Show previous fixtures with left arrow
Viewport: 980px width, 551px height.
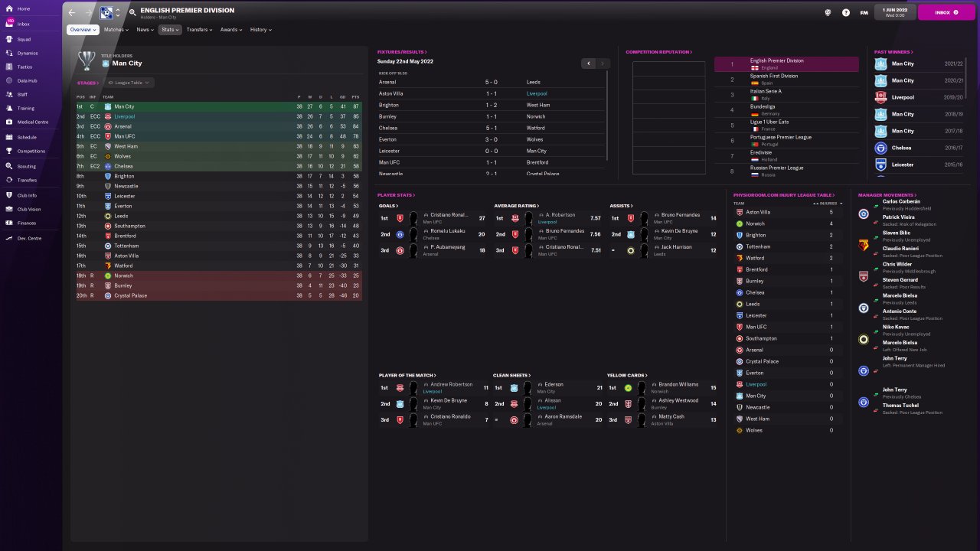[x=588, y=64]
